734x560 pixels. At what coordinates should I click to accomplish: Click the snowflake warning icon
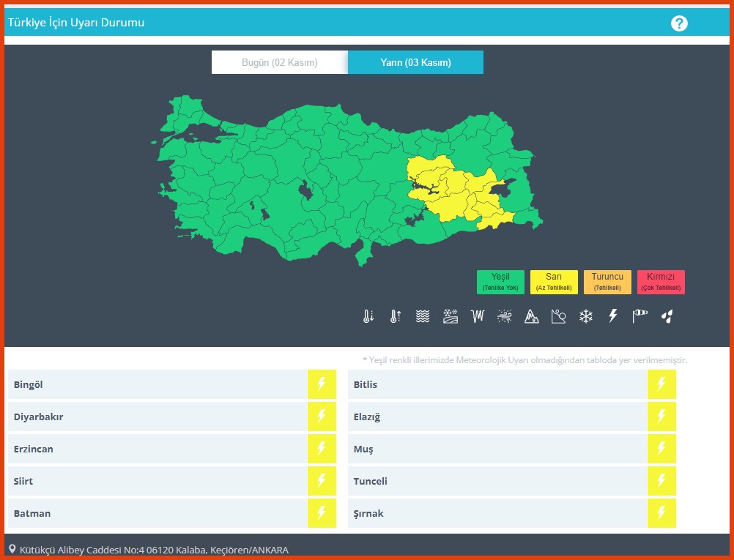coord(586,316)
